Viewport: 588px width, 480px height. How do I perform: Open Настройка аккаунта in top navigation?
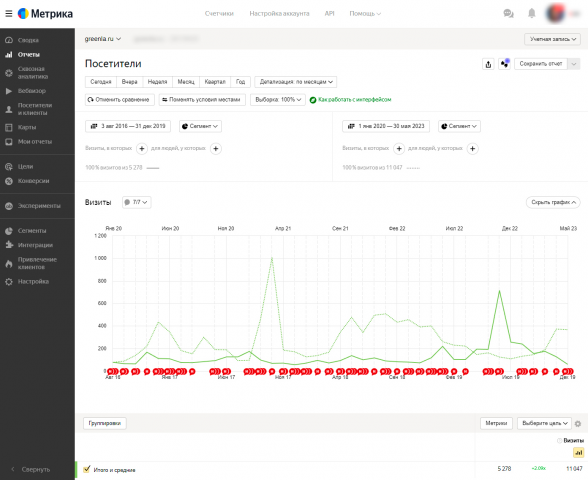pos(279,14)
